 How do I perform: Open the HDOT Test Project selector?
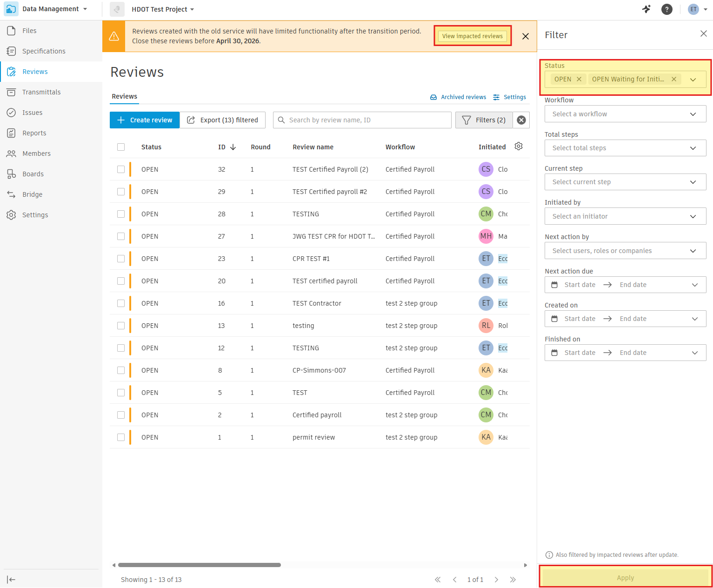coord(162,9)
